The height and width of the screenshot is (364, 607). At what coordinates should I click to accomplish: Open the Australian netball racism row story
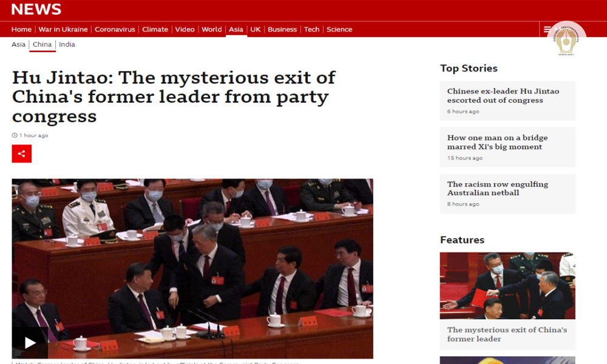497,188
